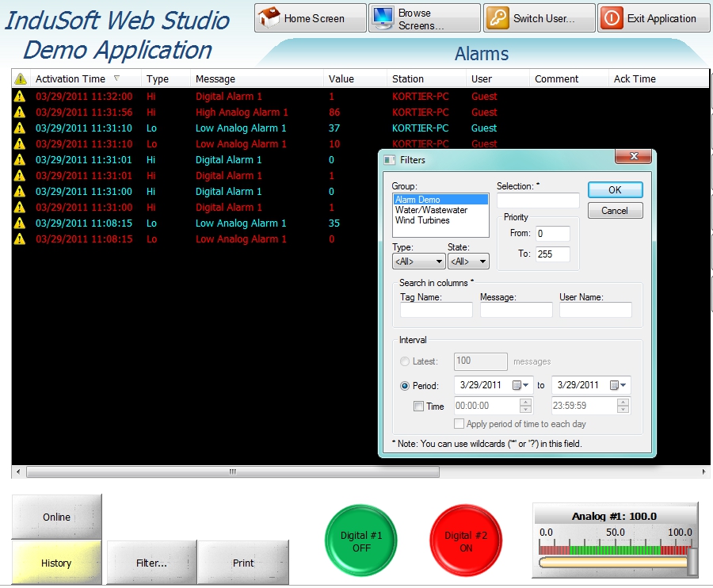The image size is (713, 588).
Task: Click OK in the Filters dialog
Action: point(616,190)
